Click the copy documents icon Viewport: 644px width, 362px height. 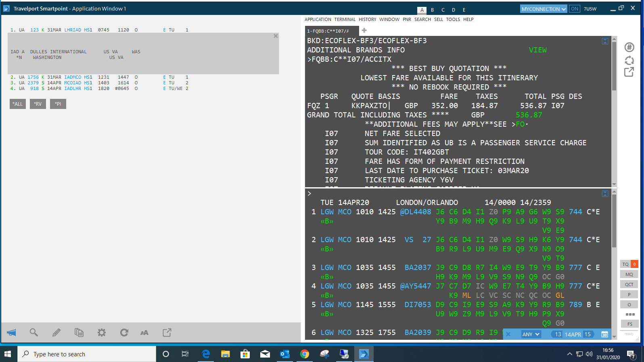click(x=79, y=333)
